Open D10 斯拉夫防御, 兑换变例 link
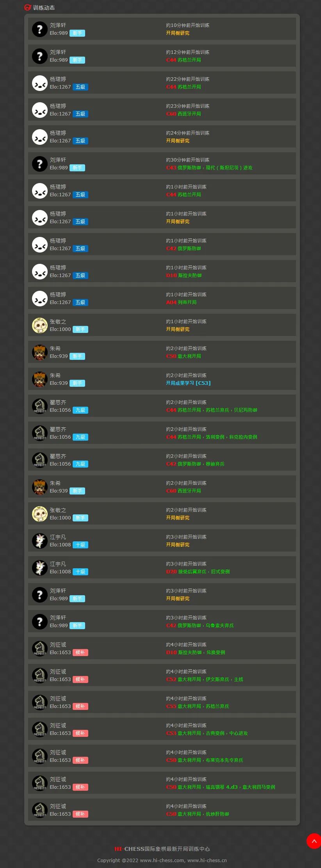321x868 pixels. coord(195,653)
